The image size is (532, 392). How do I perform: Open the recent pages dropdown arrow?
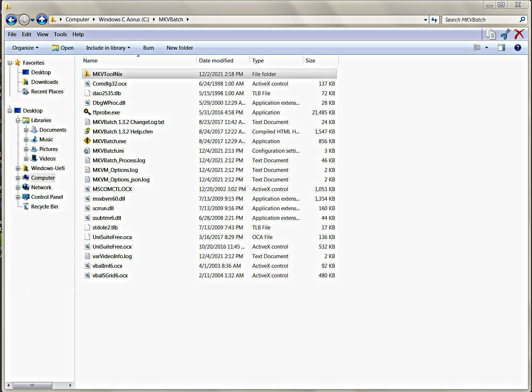point(32,20)
